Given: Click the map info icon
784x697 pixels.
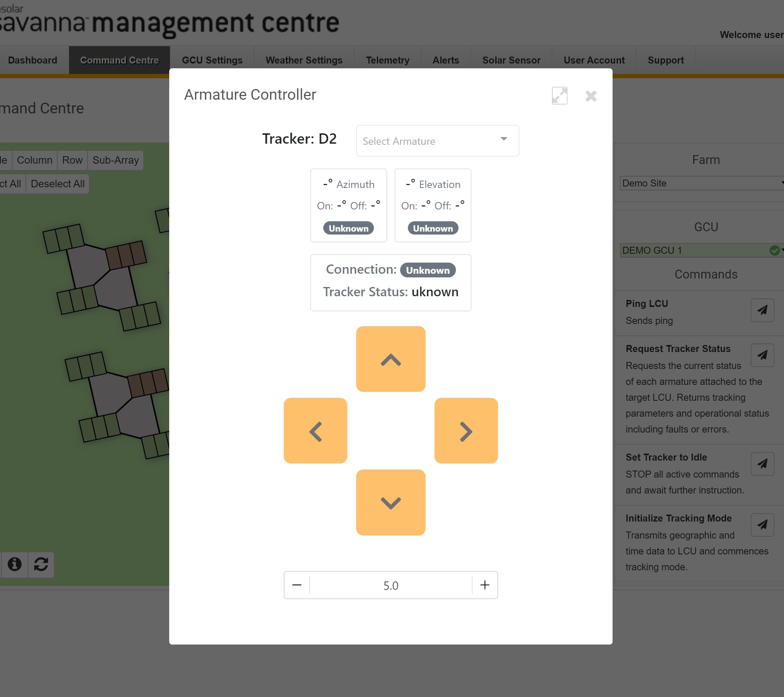Looking at the screenshot, I should [x=14, y=564].
